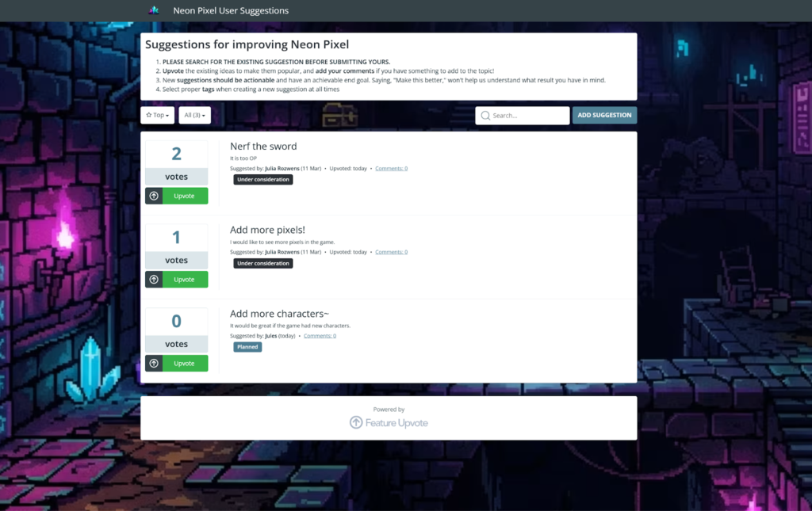812x511 pixels.
Task: Upvote the Add more characters suggestion
Action: [x=185, y=364]
